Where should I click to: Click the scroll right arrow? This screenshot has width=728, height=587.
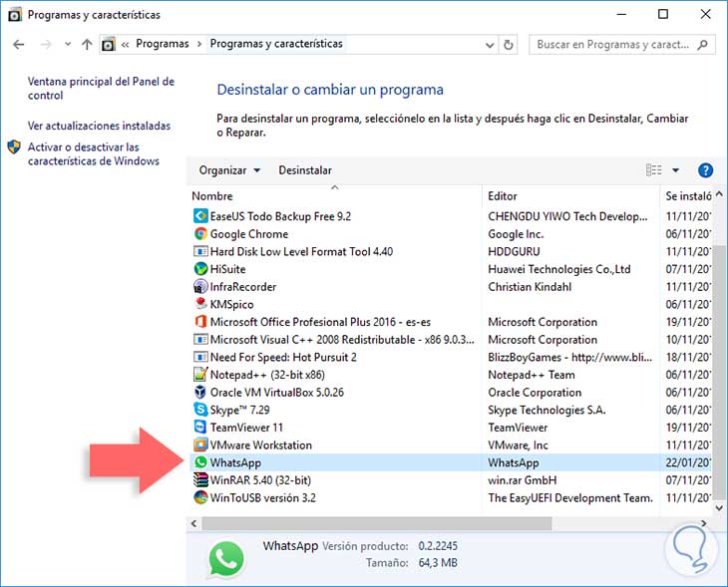704,523
